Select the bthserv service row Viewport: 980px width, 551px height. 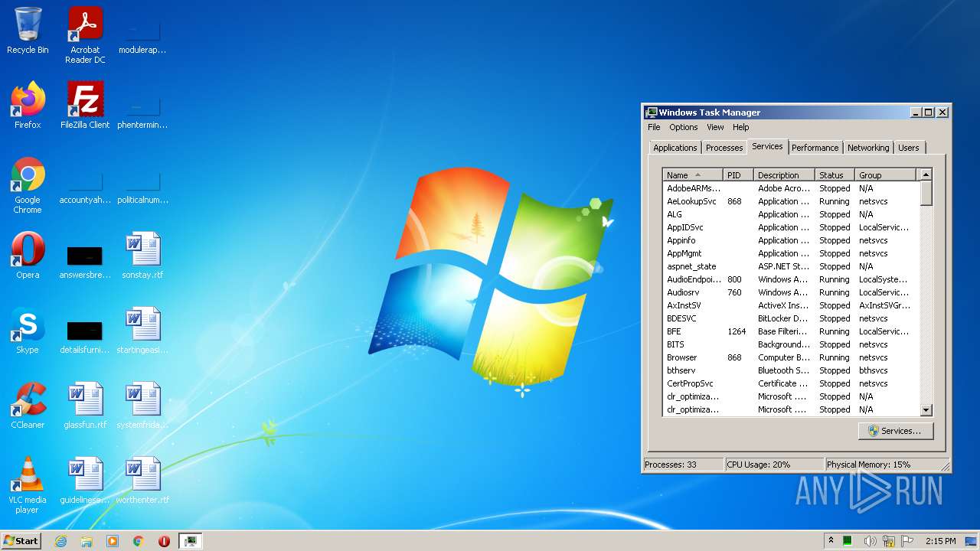[790, 370]
